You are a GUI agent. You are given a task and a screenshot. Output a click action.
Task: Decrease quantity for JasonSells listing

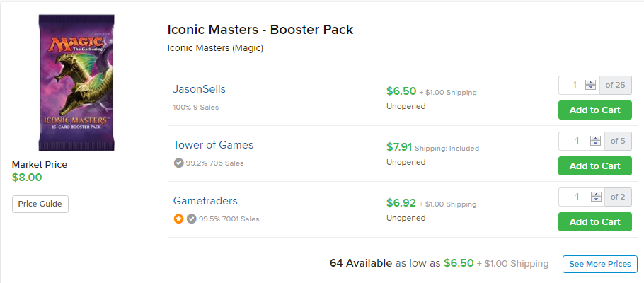[x=591, y=88]
